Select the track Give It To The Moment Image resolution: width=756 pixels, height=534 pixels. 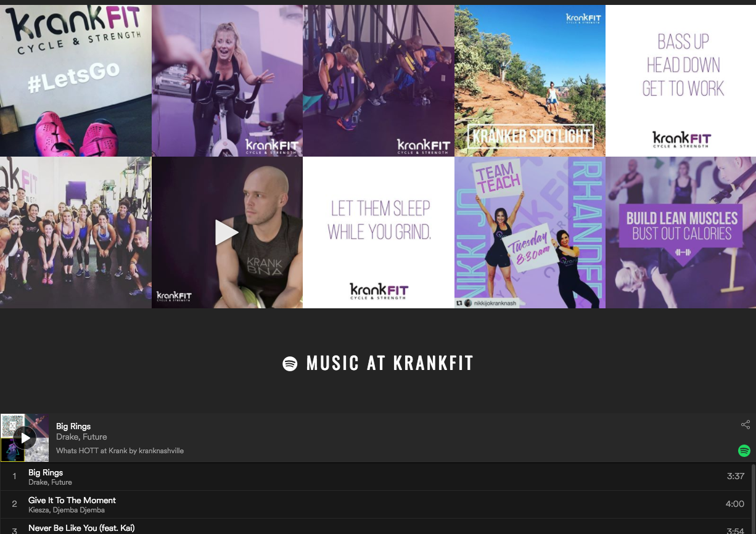coord(72,504)
